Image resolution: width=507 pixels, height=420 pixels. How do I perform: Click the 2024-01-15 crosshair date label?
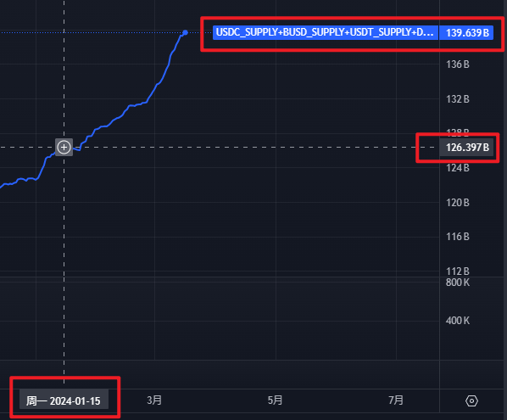(64, 400)
